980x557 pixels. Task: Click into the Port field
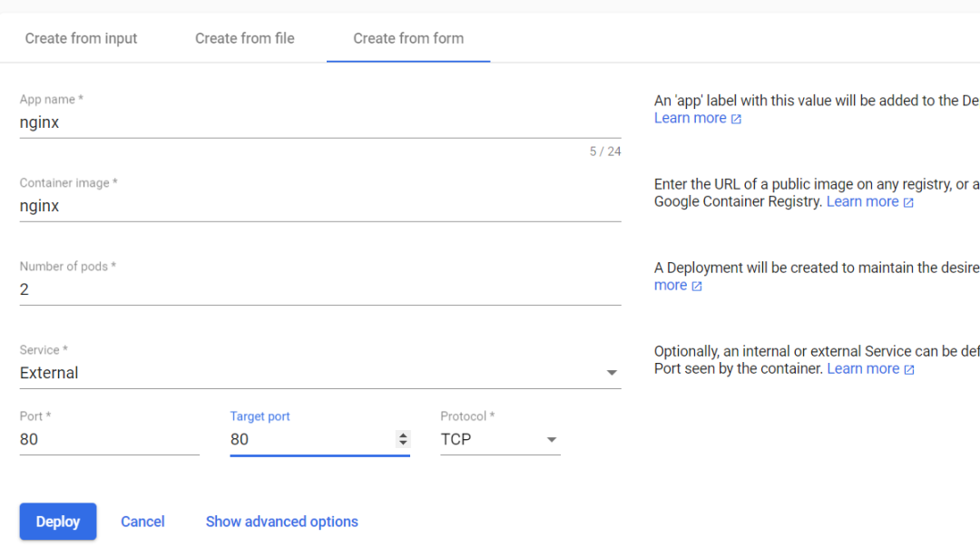[x=109, y=439]
